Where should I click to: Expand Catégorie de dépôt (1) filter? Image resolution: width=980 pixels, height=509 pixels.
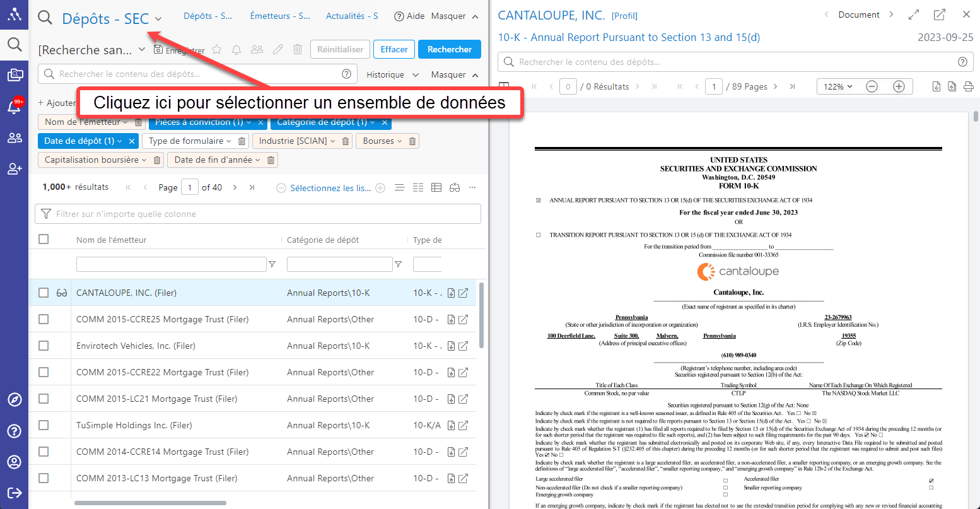(x=372, y=122)
